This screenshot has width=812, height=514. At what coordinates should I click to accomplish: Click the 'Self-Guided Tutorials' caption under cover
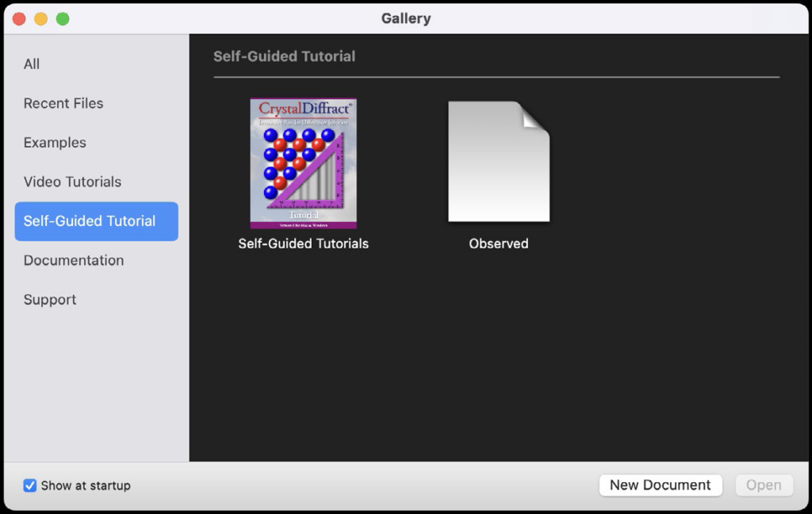point(303,244)
